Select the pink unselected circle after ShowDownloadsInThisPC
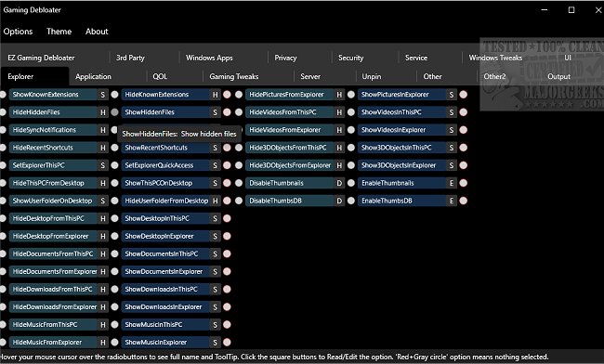The height and width of the screenshot is (364, 604). pos(227,290)
